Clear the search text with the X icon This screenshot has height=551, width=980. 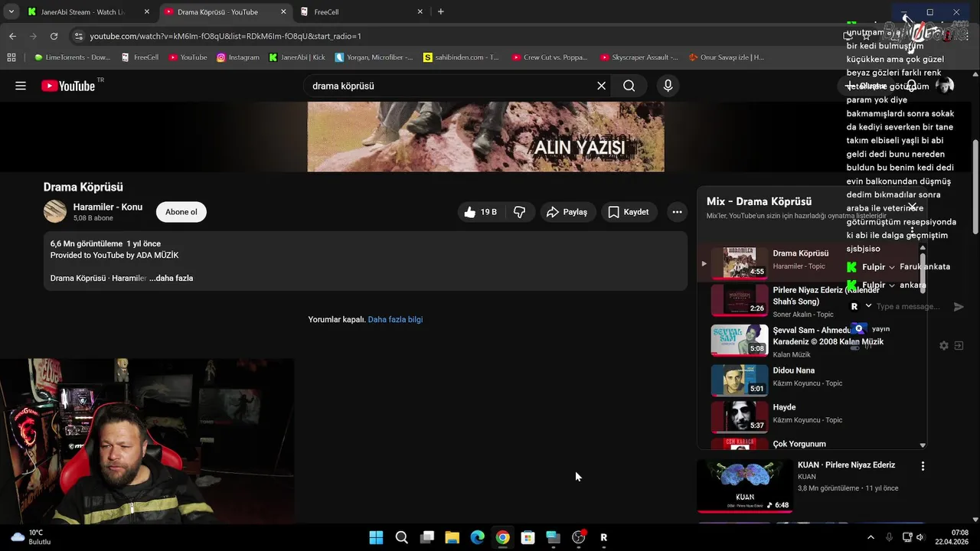tap(602, 86)
